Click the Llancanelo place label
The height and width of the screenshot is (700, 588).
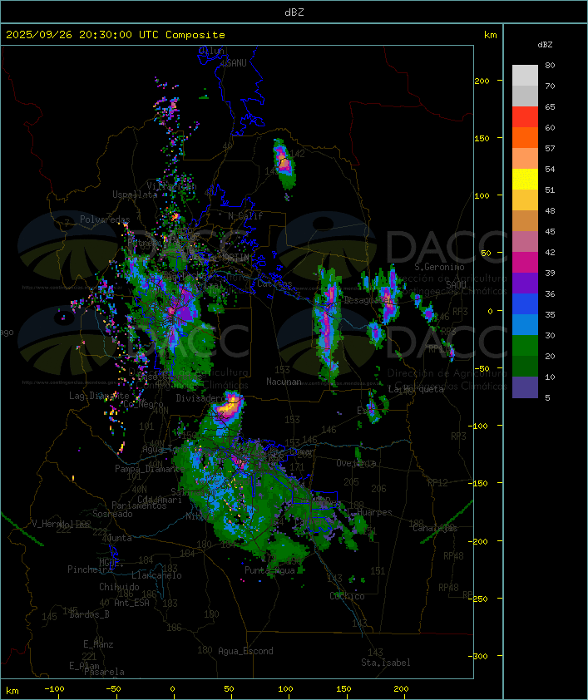(156, 575)
